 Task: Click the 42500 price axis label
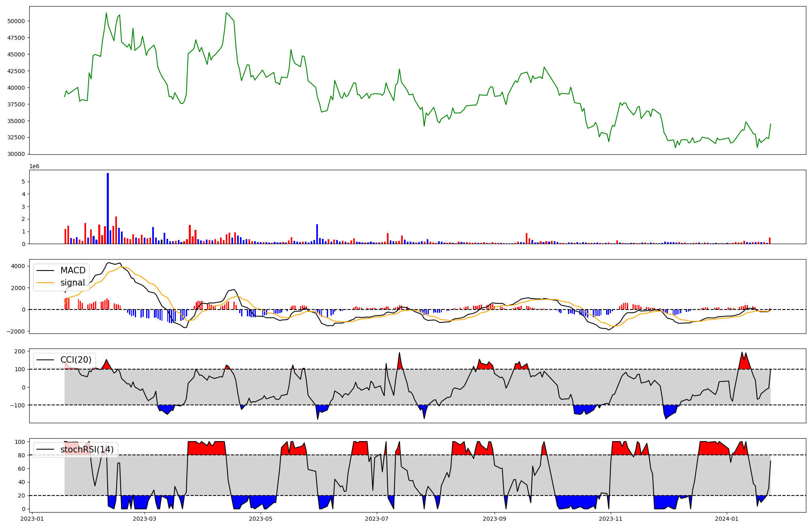[x=16, y=71]
